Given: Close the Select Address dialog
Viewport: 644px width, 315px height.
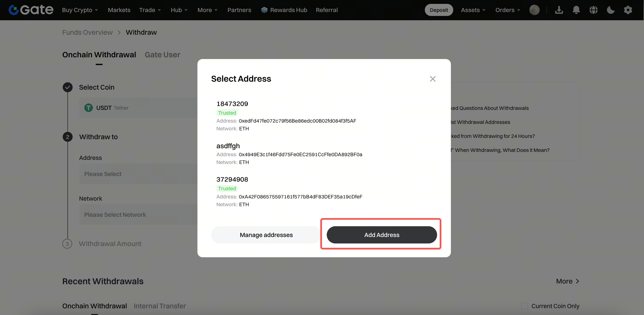Looking at the screenshot, I should click(433, 79).
